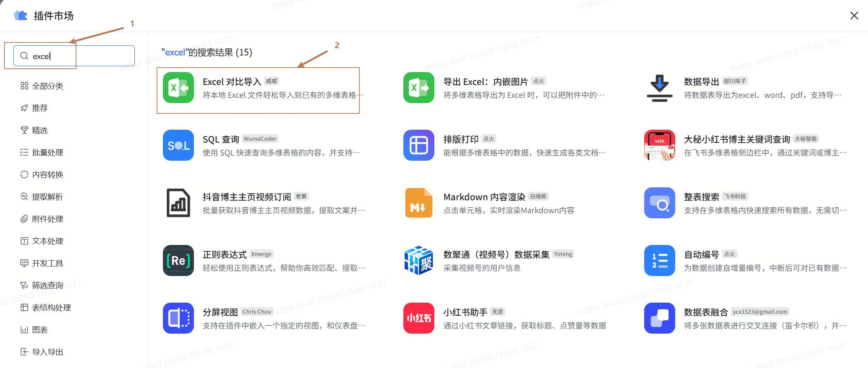The image size is (868, 368).
Task: Focus the plugin search box containing excel
Action: 81,56
